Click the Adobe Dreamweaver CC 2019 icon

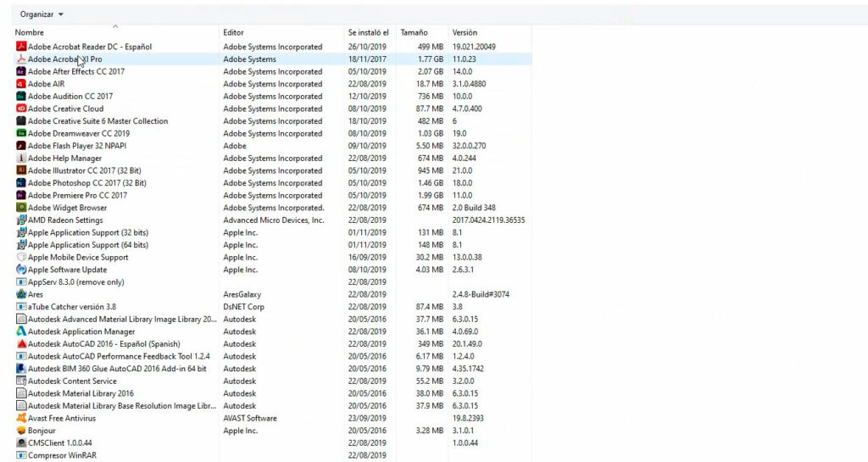(x=21, y=133)
